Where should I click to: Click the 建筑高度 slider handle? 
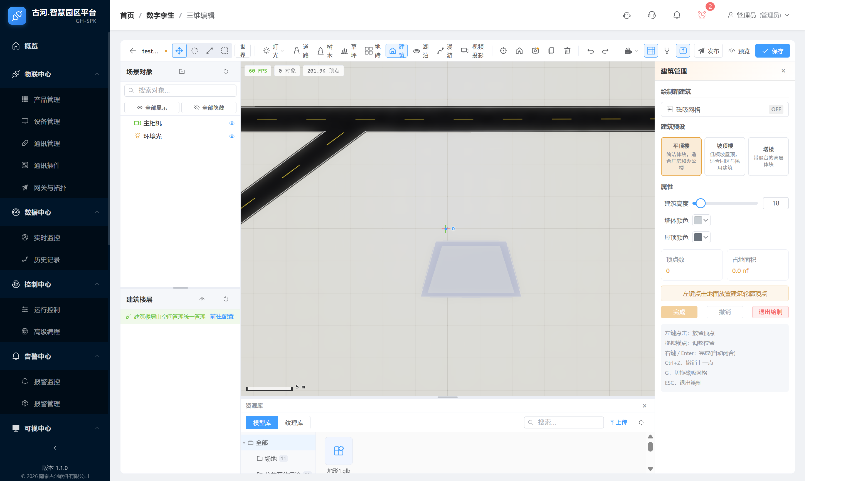point(700,204)
